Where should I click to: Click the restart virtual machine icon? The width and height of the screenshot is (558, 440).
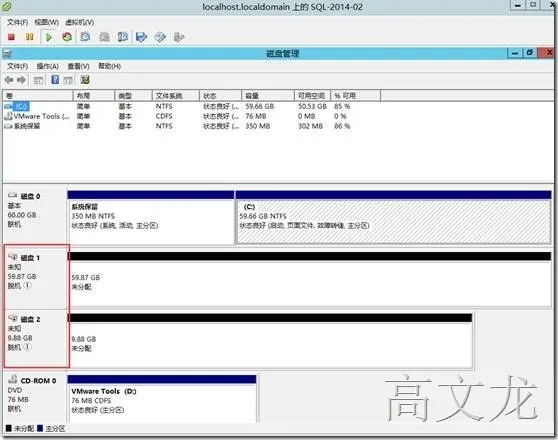[x=67, y=37]
